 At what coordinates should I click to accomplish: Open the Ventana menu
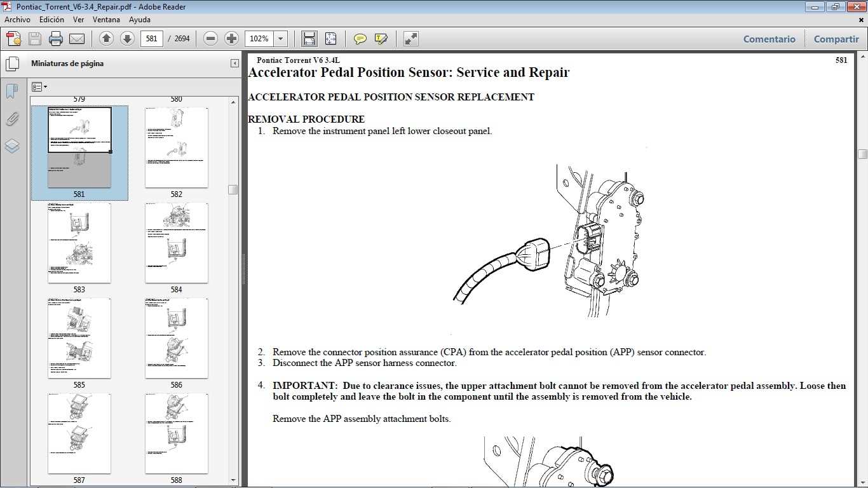(106, 20)
